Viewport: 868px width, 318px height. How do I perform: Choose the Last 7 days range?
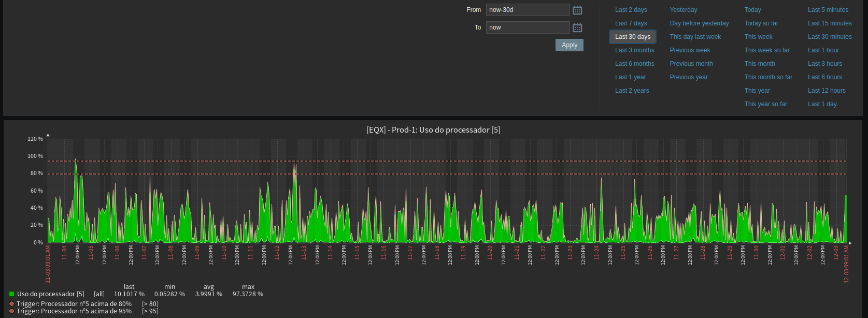coord(631,23)
